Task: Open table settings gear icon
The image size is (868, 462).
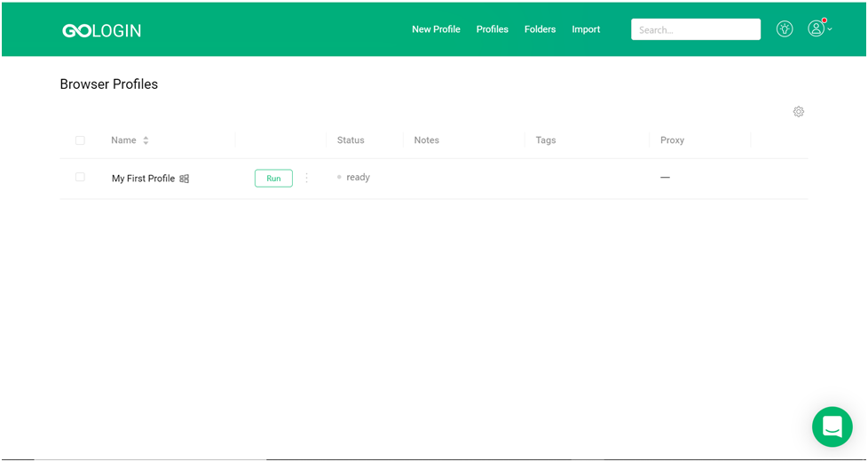Action: tap(798, 112)
